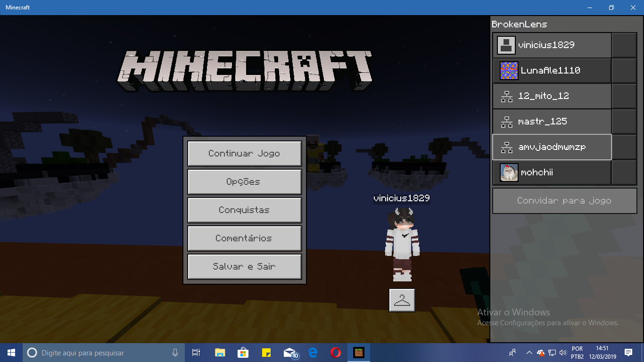The image size is (644, 362).
Task: Toggle the checkbox next to amvjaodmwmzp
Action: [x=624, y=147]
